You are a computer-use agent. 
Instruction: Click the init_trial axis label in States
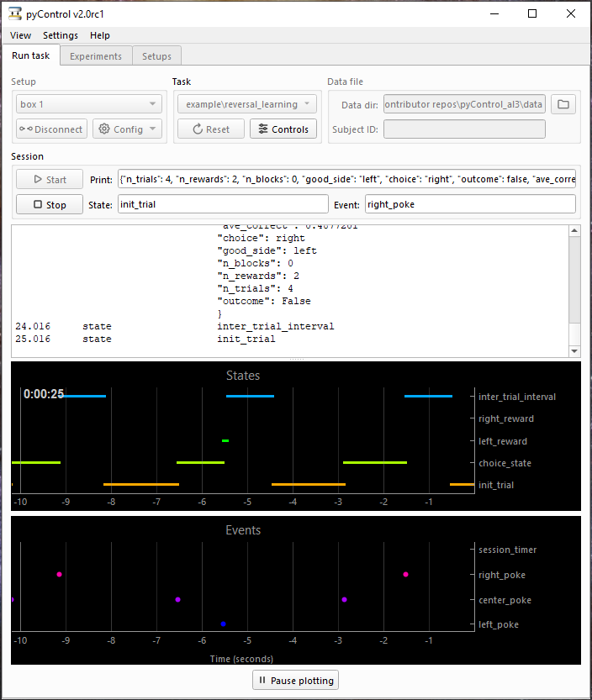tap(496, 485)
